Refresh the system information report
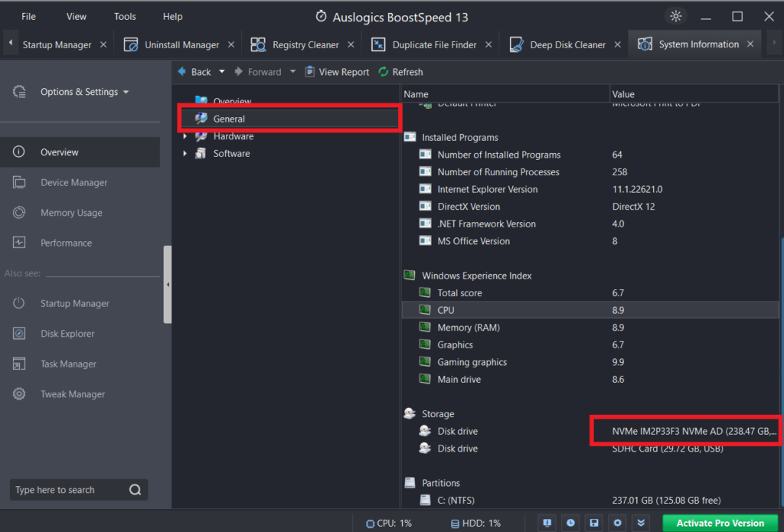The image size is (784, 532). [400, 71]
